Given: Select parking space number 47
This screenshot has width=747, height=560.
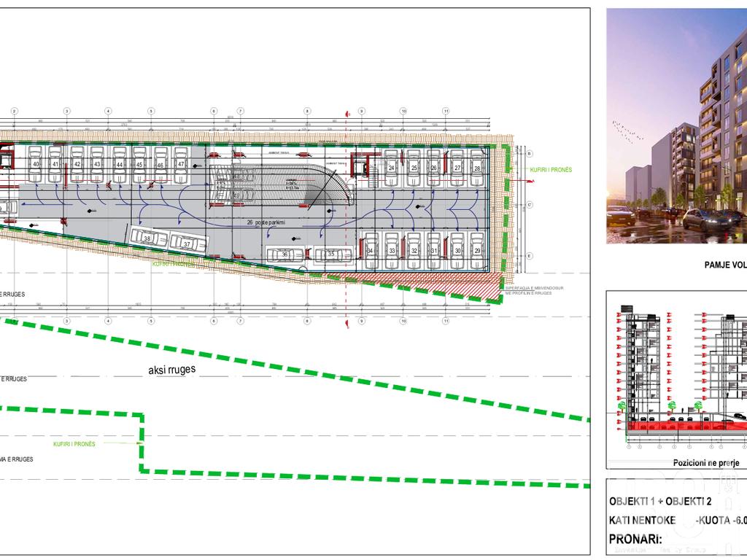Looking at the screenshot, I should (x=181, y=164).
